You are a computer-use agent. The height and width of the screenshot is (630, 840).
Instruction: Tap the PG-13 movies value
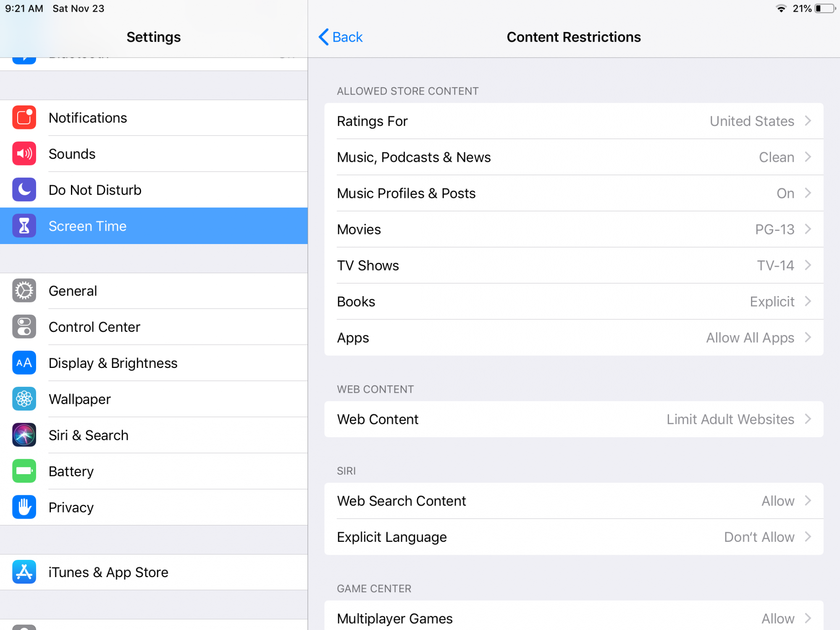point(775,229)
